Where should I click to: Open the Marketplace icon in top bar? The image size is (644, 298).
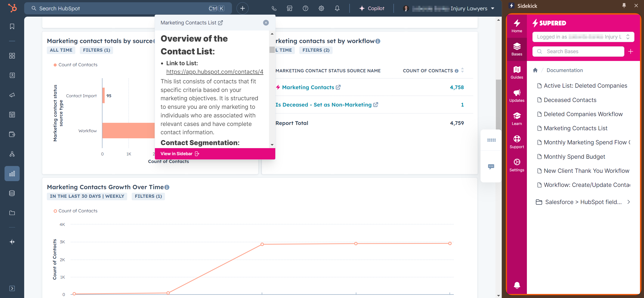(290, 8)
